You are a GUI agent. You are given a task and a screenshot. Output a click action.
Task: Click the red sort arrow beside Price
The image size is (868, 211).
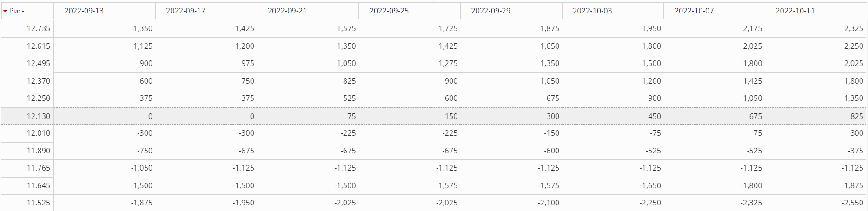tap(5, 11)
